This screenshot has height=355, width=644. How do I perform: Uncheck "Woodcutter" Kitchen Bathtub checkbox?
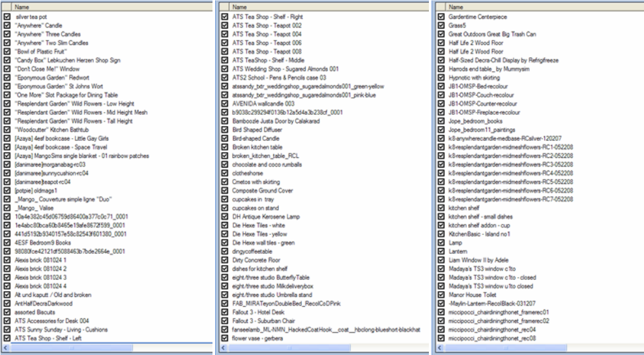click(7, 130)
